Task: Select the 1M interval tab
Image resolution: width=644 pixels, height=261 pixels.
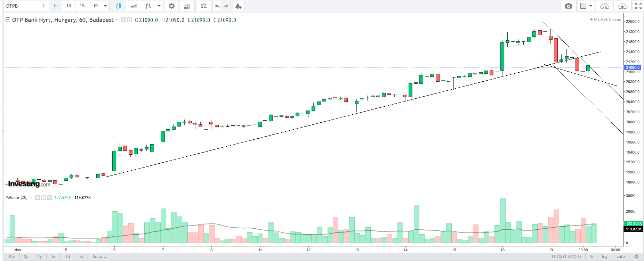Action: (82, 6)
